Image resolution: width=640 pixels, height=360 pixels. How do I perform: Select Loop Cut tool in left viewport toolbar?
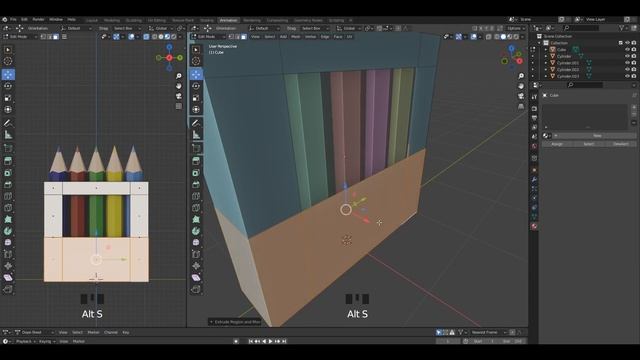click(8, 196)
